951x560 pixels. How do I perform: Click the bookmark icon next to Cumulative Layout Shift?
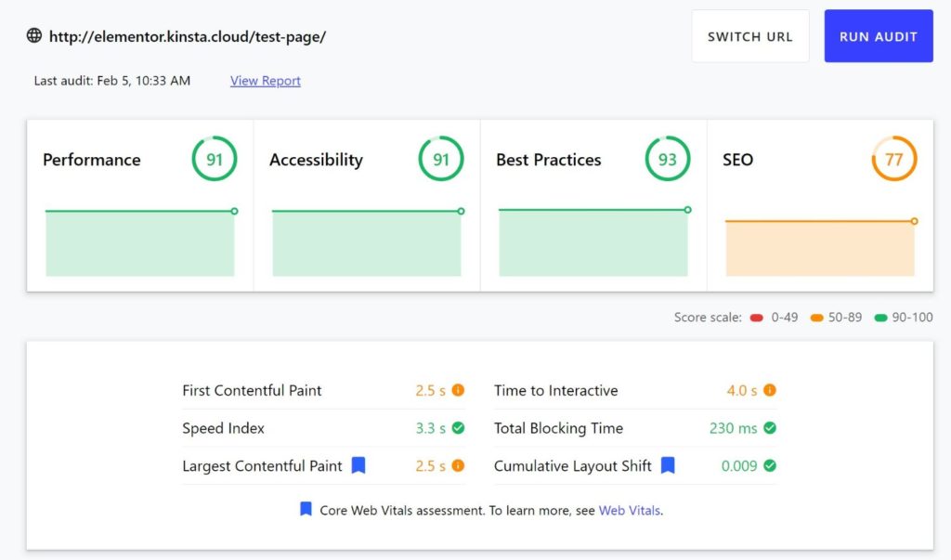click(x=667, y=465)
